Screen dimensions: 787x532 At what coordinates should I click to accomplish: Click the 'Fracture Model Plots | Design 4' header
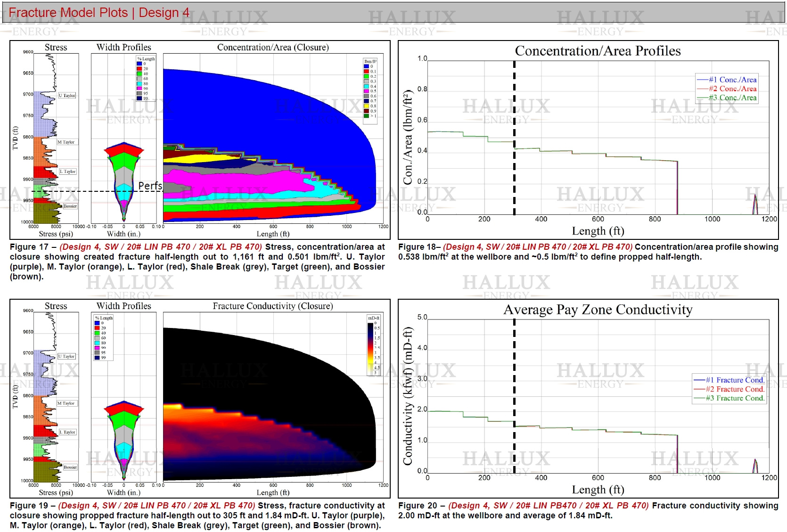99,13
